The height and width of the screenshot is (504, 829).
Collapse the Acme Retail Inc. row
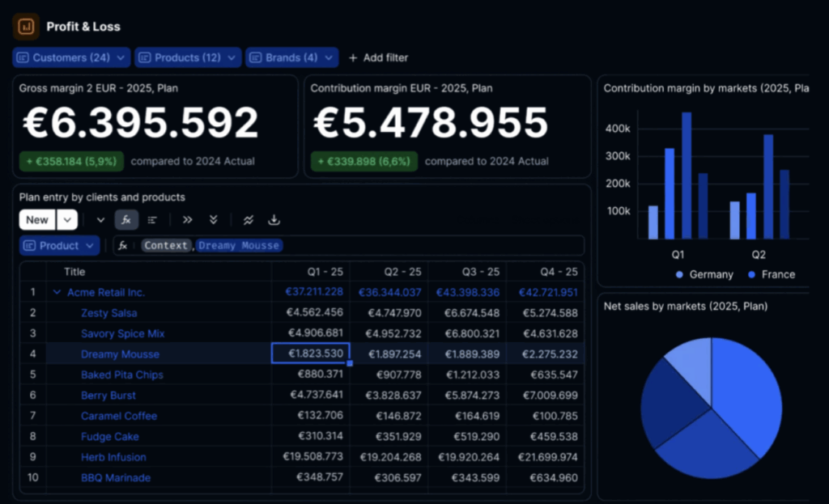coord(57,292)
